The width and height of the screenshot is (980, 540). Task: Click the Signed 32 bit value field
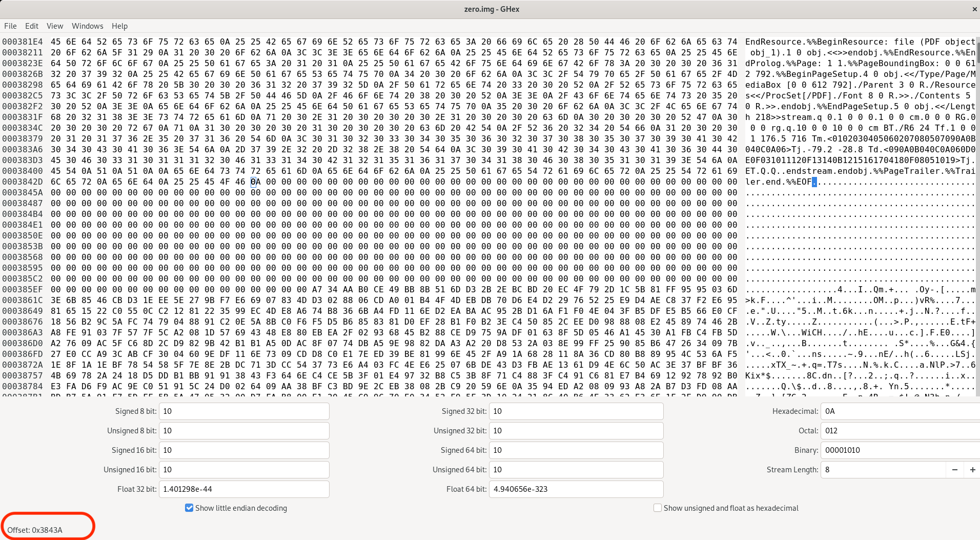[576, 411]
